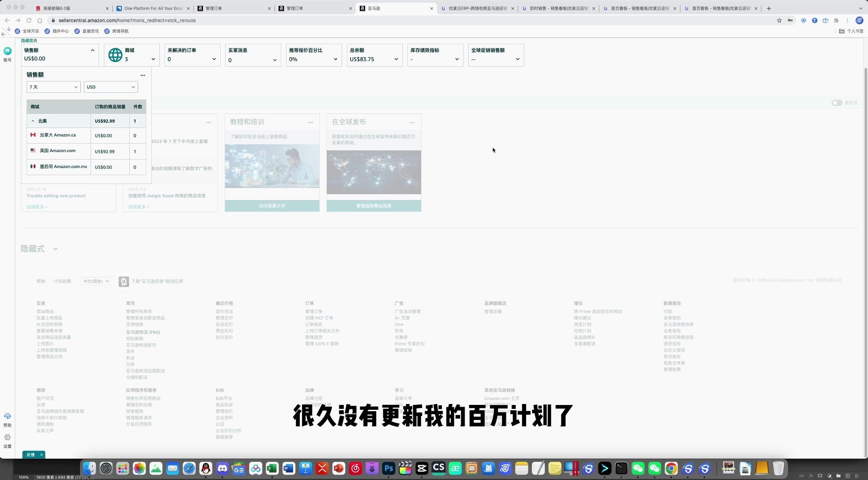Switch to 网易邮箱6.0版 tab
The width and height of the screenshot is (868, 480).
pyautogui.click(x=72, y=8)
